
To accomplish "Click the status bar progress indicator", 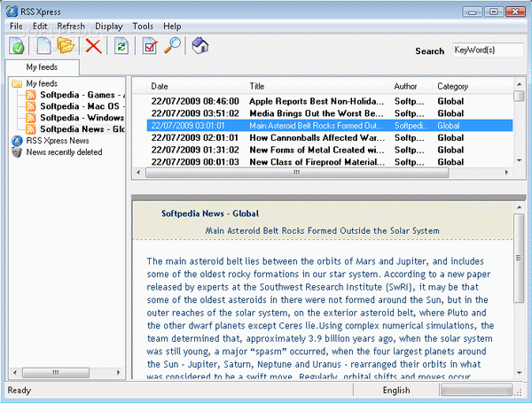I will 476,390.
